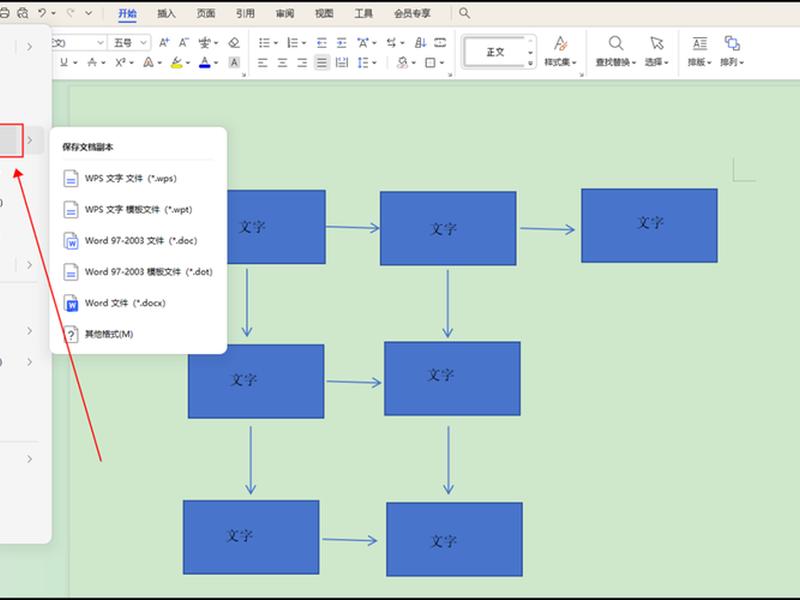800x600 pixels.
Task: Switch to the 审阅 tab
Action: point(285,14)
